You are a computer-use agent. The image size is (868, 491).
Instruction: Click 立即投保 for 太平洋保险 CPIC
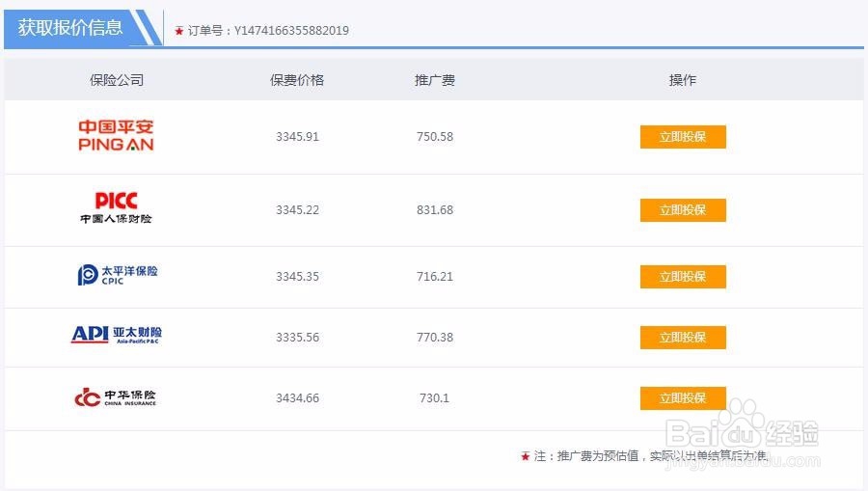coord(683,276)
